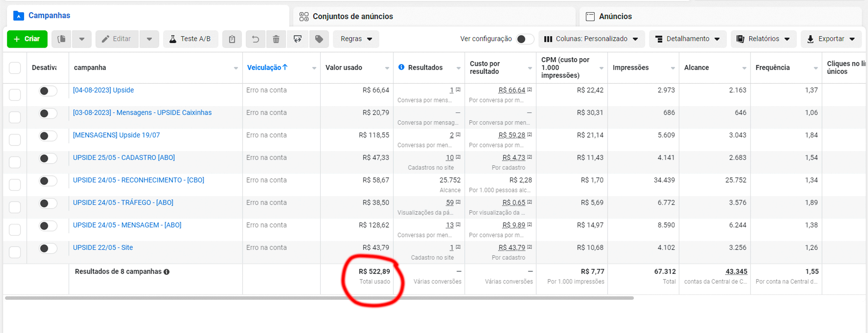Click the trash delete icon

[x=276, y=39]
